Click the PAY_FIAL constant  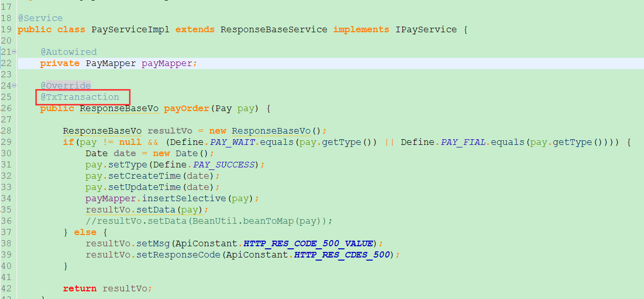tap(463, 142)
